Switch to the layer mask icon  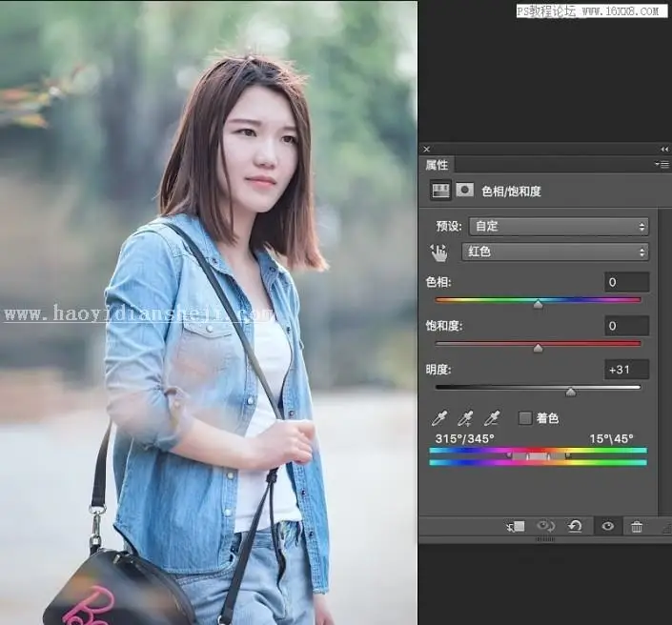[x=464, y=191]
